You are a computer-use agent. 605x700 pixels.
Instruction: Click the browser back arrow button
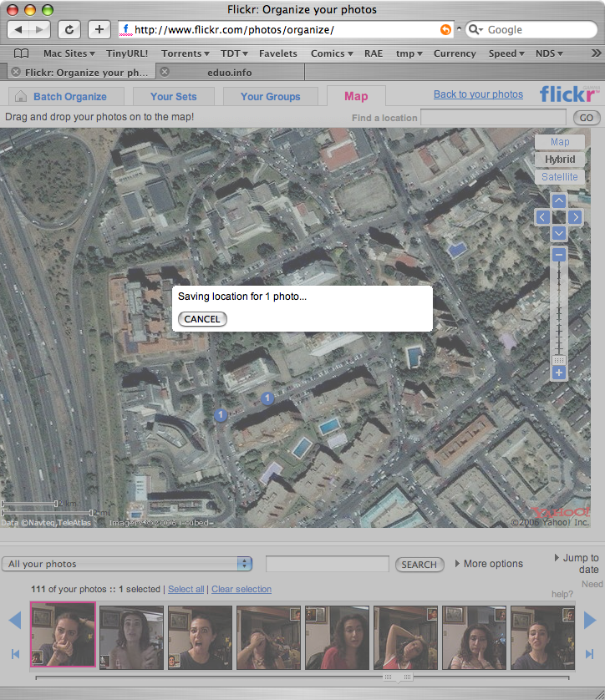coord(18,29)
